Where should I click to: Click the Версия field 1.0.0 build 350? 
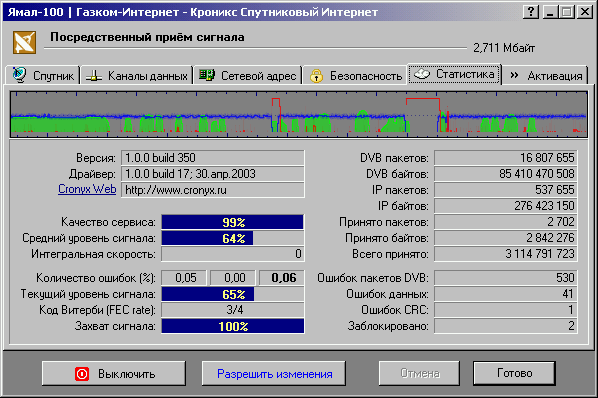click(x=212, y=158)
